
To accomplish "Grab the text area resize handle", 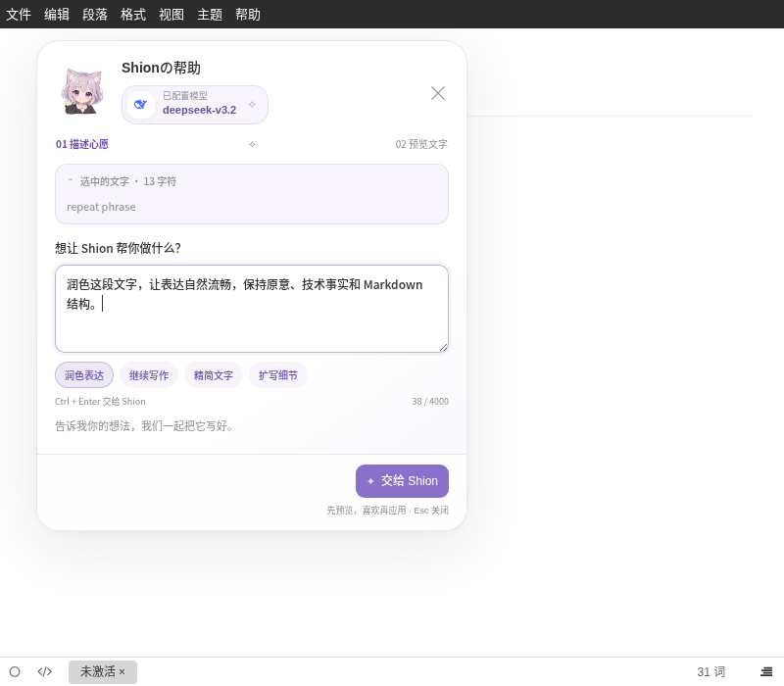I will [x=444, y=348].
